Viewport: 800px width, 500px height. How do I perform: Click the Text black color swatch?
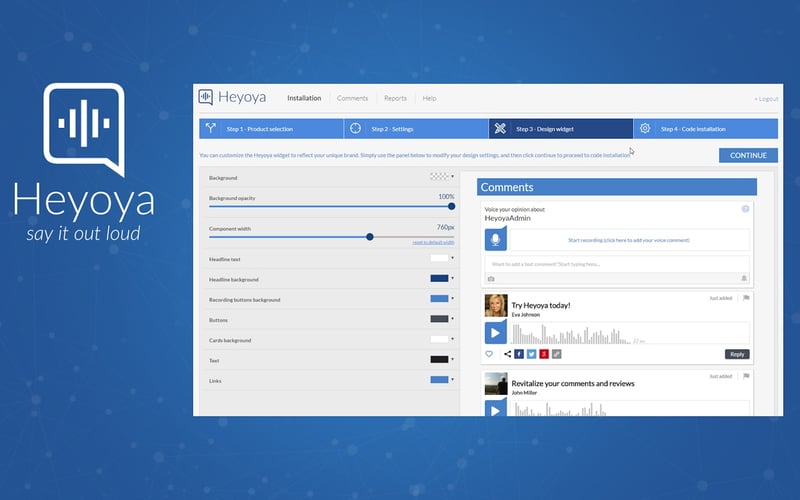pyautogui.click(x=439, y=359)
